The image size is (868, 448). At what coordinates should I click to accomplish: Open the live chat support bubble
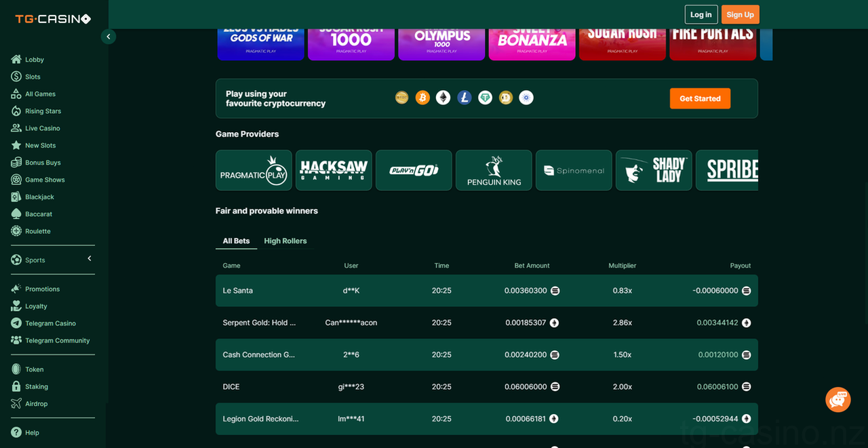pyautogui.click(x=838, y=399)
